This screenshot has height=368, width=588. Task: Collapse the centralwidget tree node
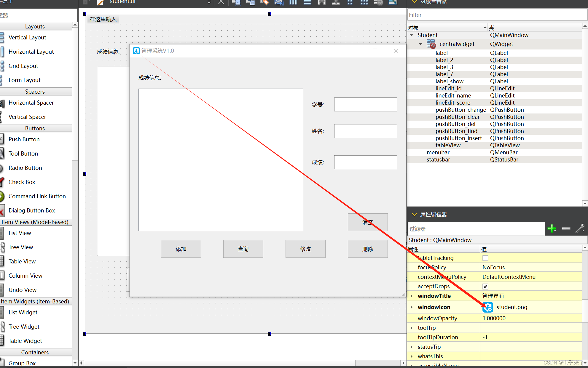[x=420, y=44]
